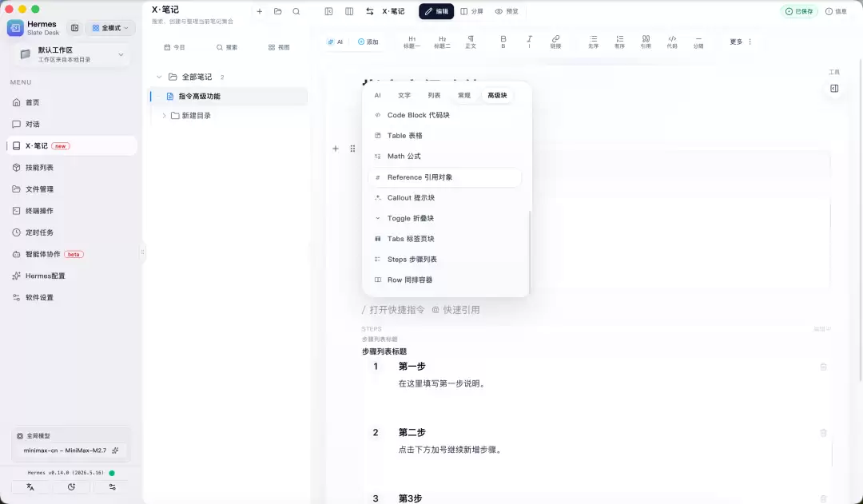This screenshot has height=504, width=863.
Task: Change notes 视图 view layout
Action: tap(279, 47)
